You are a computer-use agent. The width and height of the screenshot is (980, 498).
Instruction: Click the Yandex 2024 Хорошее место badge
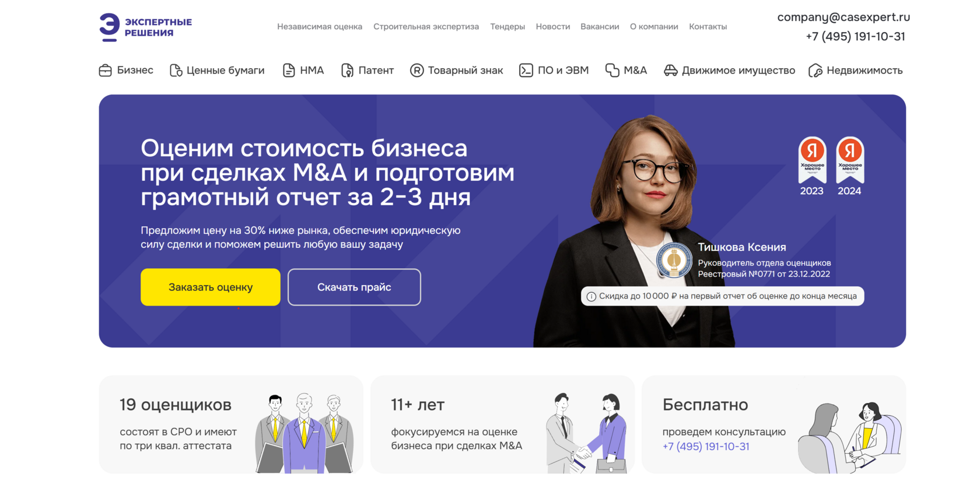[x=850, y=166]
